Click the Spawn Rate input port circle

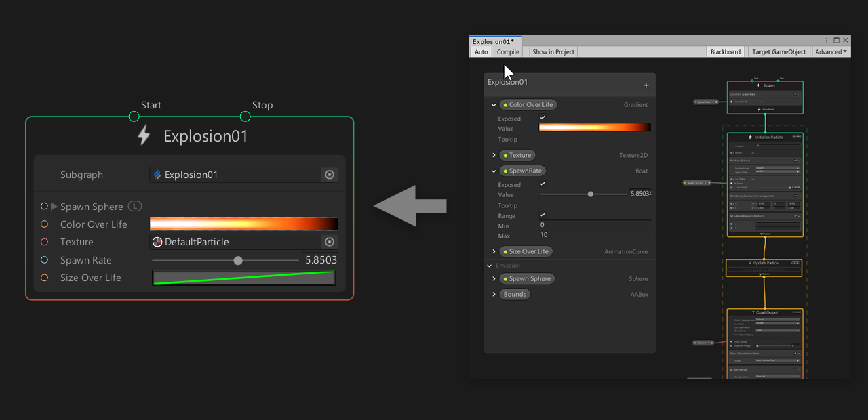[x=45, y=260]
